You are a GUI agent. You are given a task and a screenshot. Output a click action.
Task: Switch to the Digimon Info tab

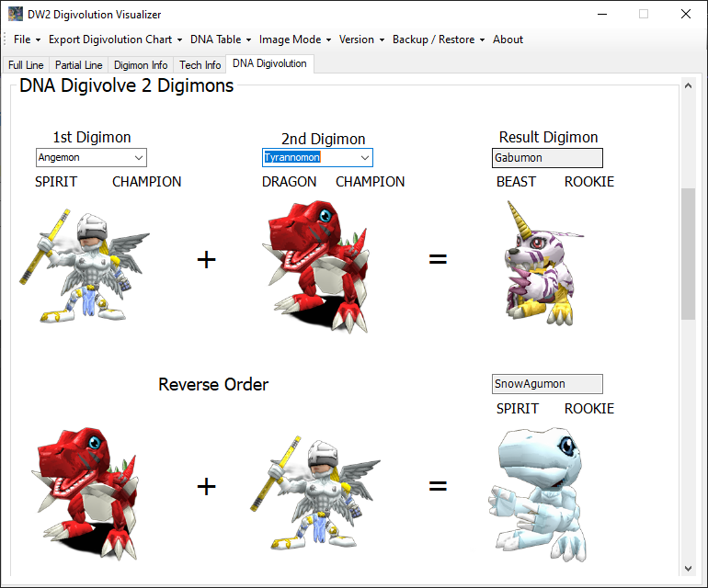point(141,65)
